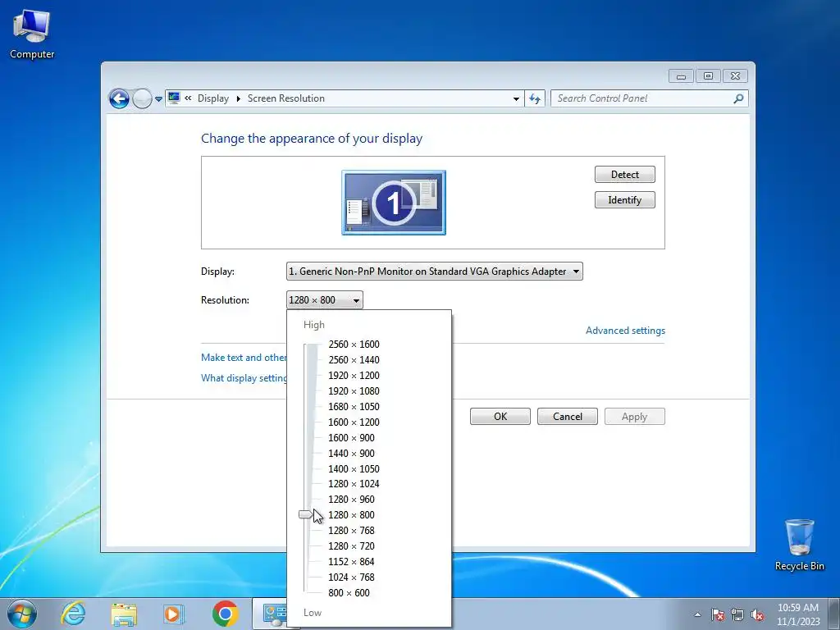Select 2560 × 1440 resolution
Viewport: 840px width, 630px height.
pyautogui.click(x=354, y=359)
